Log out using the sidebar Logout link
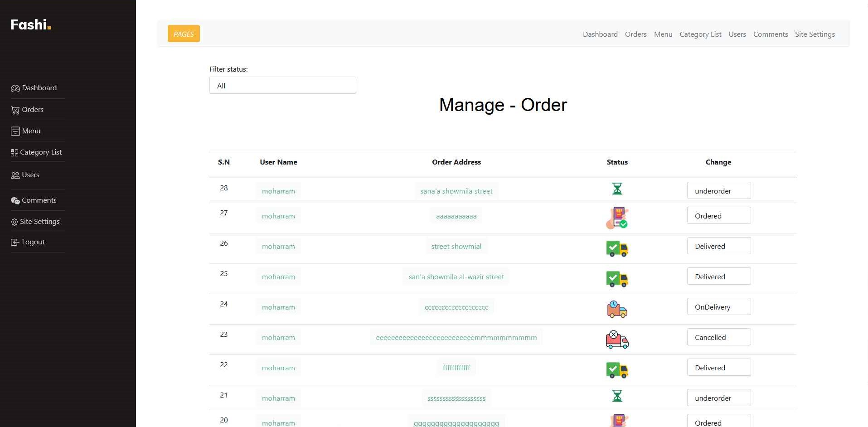 pyautogui.click(x=33, y=242)
